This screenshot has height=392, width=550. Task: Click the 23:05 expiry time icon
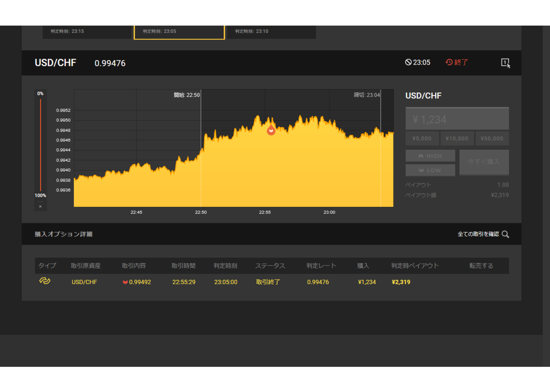coord(408,62)
